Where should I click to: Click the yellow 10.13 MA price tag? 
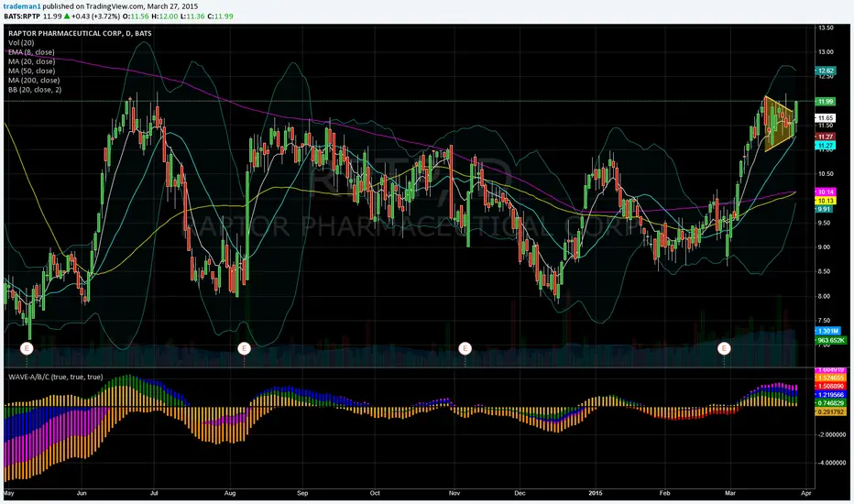826,201
